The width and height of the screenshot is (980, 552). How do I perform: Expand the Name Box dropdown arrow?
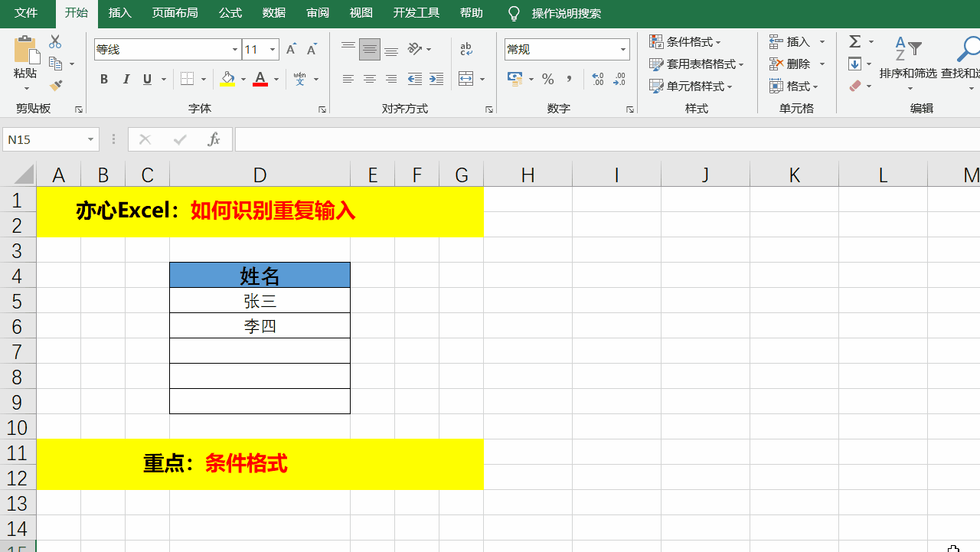[90, 139]
